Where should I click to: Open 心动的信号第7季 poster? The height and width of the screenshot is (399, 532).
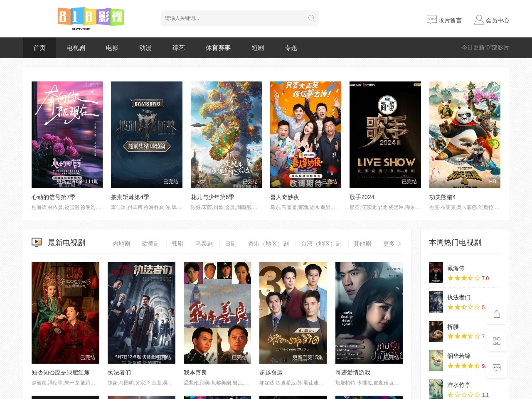[67, 135]
